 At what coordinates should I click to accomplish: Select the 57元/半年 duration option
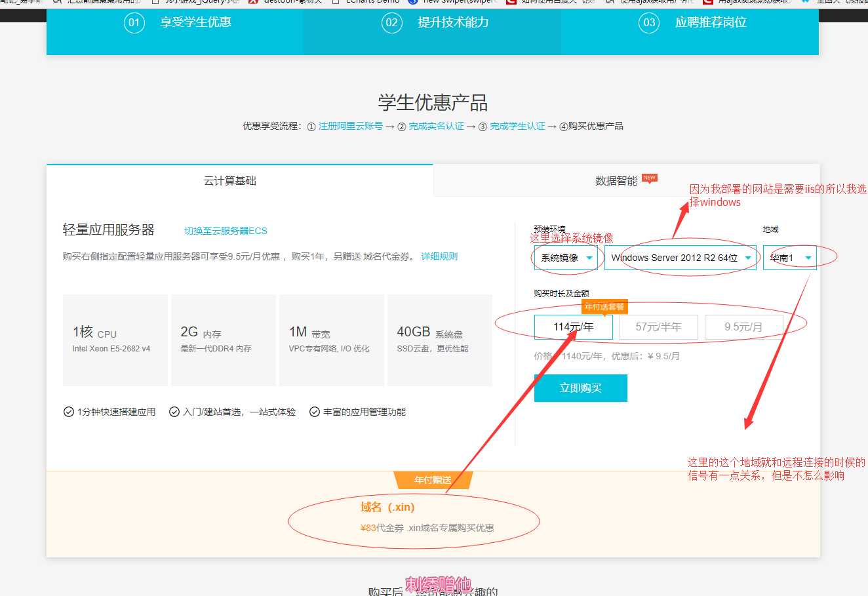pos(658,327)
